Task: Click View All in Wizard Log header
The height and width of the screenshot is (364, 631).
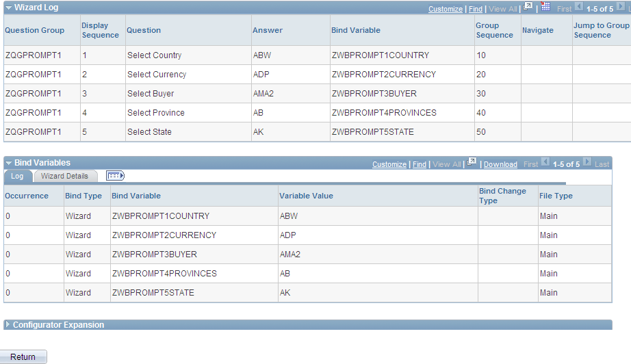Action: (502, 9)
